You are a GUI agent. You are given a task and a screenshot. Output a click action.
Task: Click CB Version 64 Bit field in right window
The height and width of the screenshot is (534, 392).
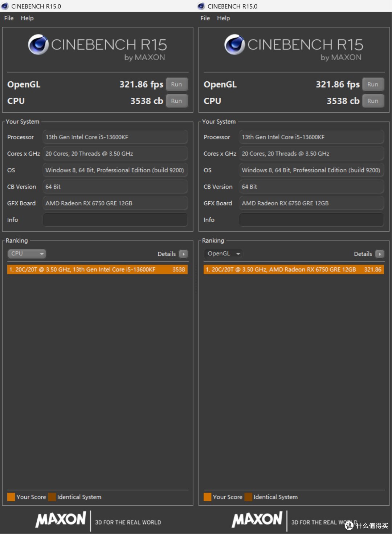311,187
